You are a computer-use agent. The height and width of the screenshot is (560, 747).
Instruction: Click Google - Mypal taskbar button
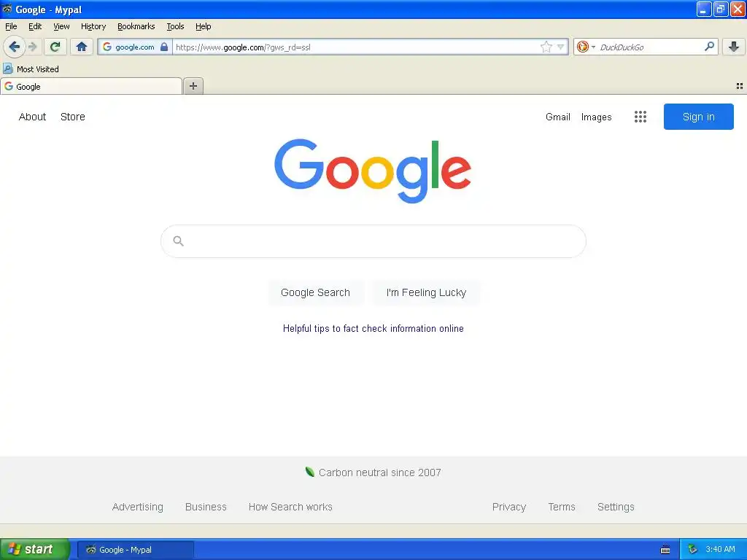136,550
